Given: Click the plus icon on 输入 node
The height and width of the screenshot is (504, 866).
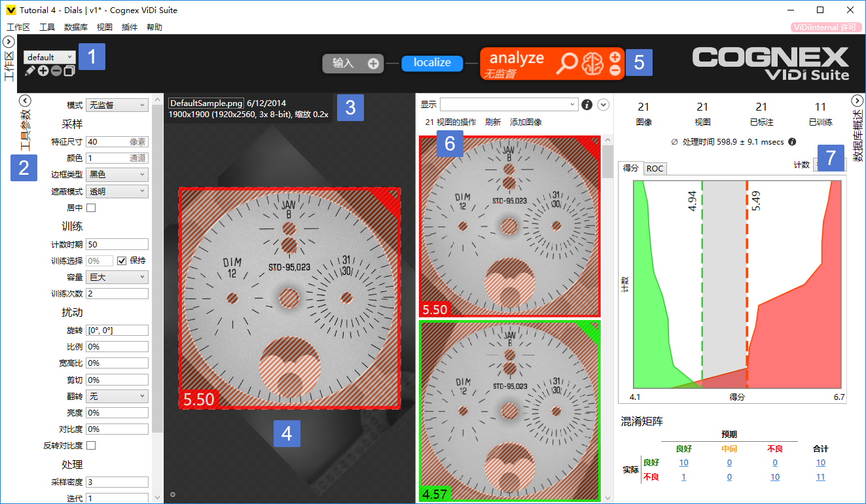Looking at the screenshot, I should (373, 63).
